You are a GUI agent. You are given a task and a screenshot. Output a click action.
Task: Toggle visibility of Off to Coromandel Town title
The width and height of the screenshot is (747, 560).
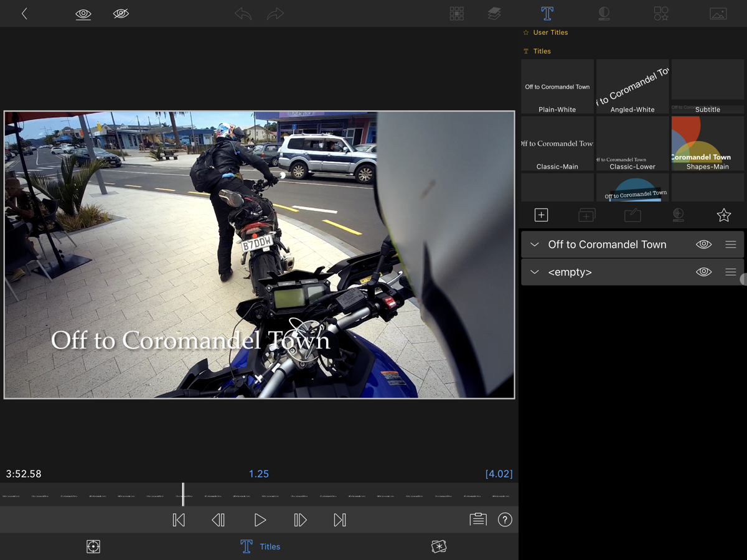pyautogui.click(x=703, y=245)
